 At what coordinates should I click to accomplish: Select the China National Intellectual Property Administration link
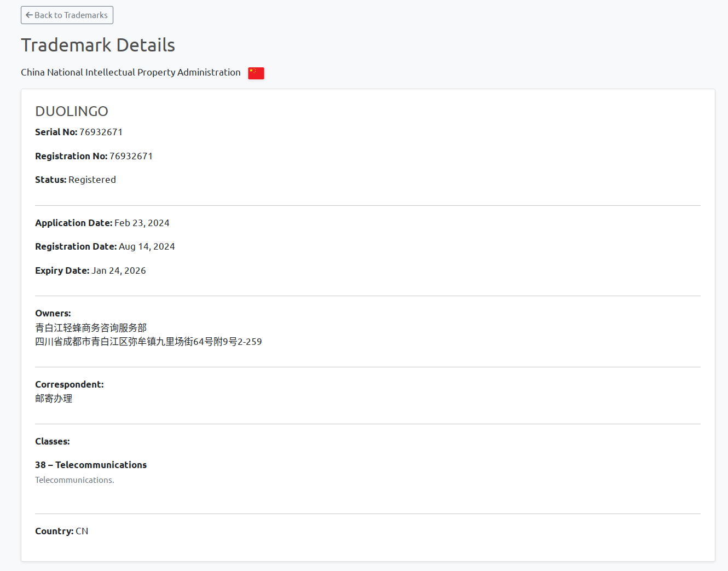[x=130, y=72]
